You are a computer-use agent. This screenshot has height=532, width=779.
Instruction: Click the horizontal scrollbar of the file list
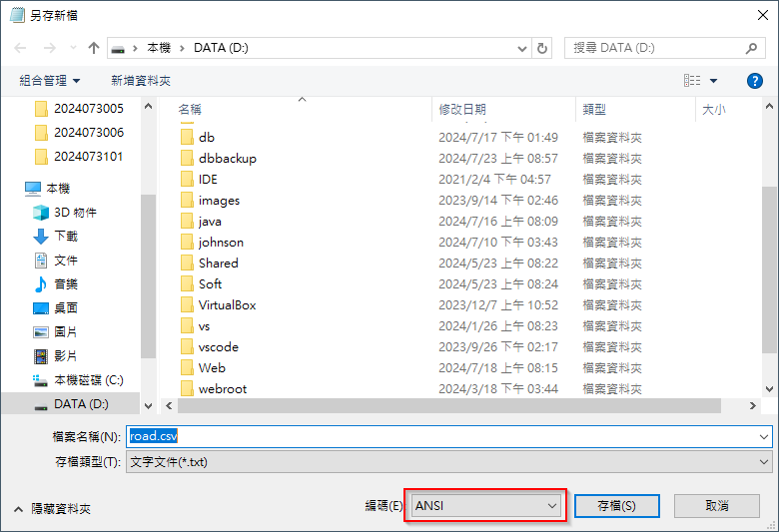pyautogui.click(x=449, y=406)
